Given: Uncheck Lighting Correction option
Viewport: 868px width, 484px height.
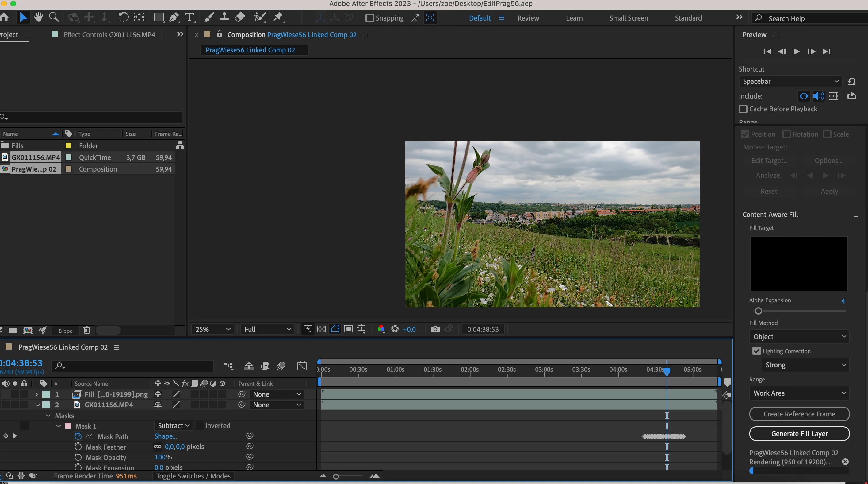Looking at the screenshot, I should [756, 351].
